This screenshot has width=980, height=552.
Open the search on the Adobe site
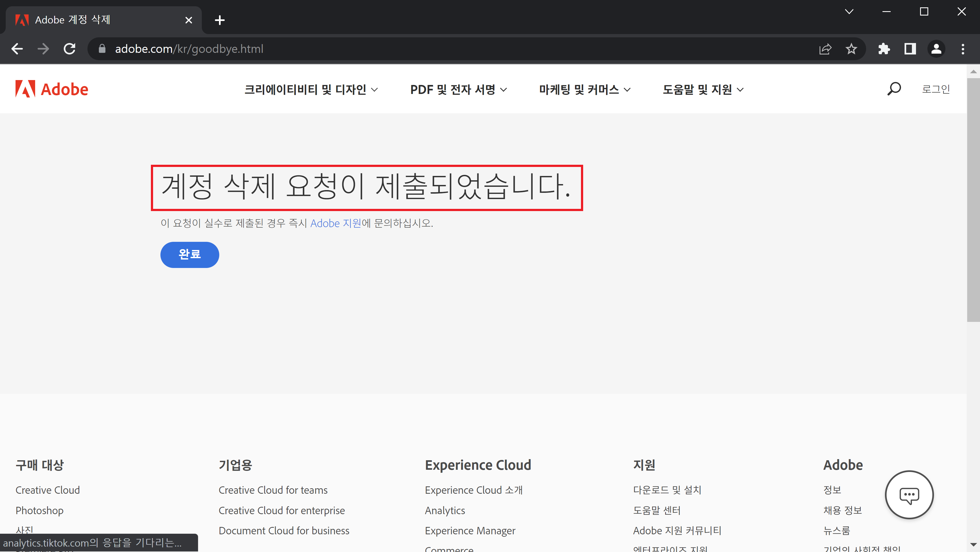click(x=894, y=89)
